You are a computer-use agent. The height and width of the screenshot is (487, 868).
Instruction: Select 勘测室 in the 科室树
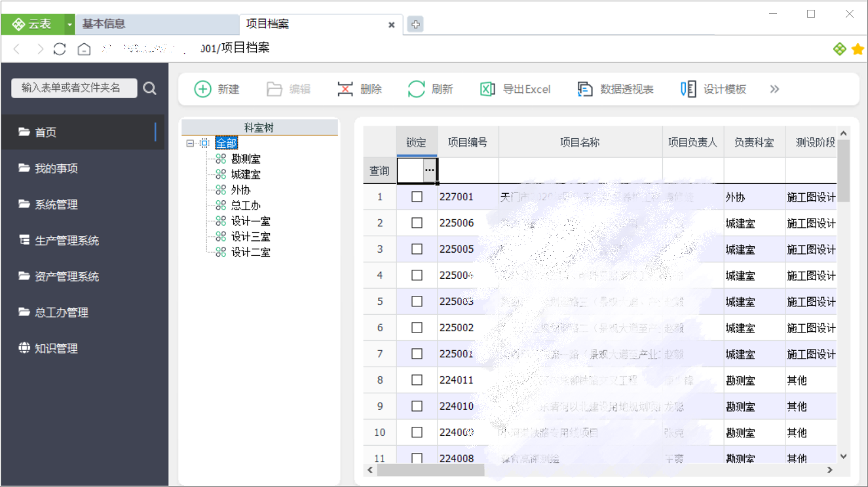tap(246, 159)
